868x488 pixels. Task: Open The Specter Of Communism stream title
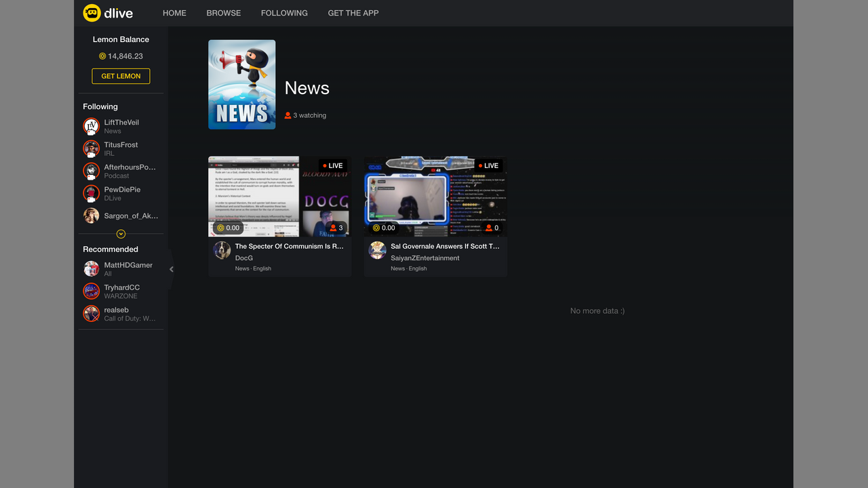tap(289, 246)
